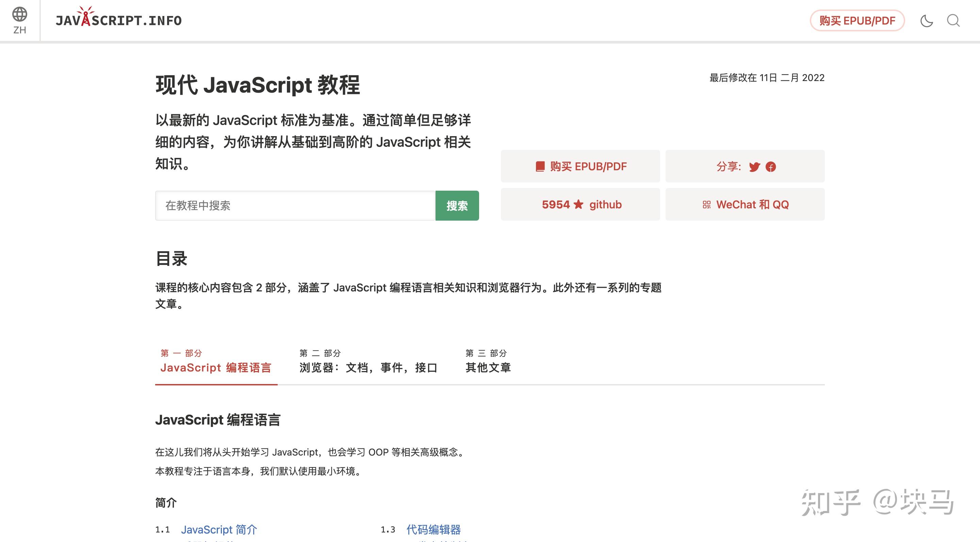The height and width of the screenshot is (542, 980).
Task: Toggle dark mode with the moon icon
Action: click(x=927, y=21)
